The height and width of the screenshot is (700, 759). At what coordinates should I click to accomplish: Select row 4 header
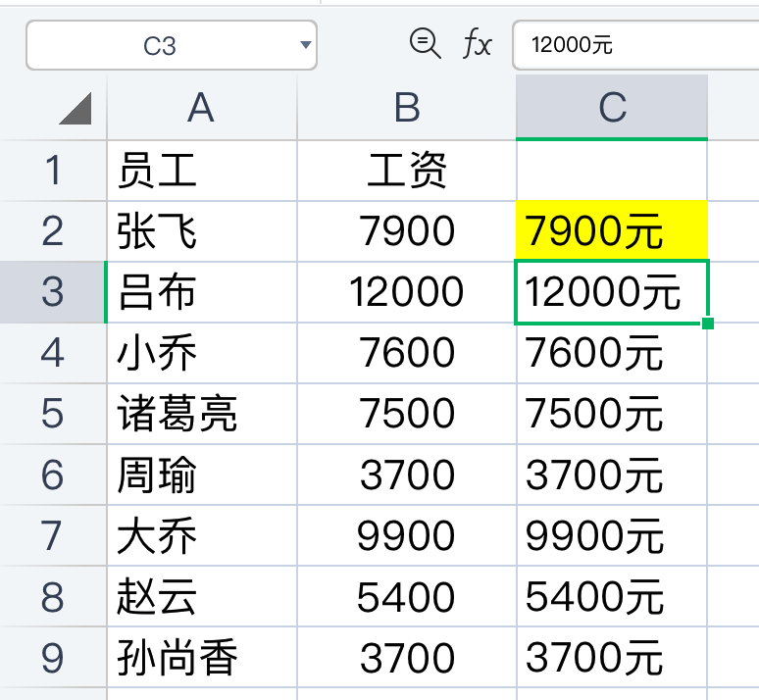click(53, 353)
